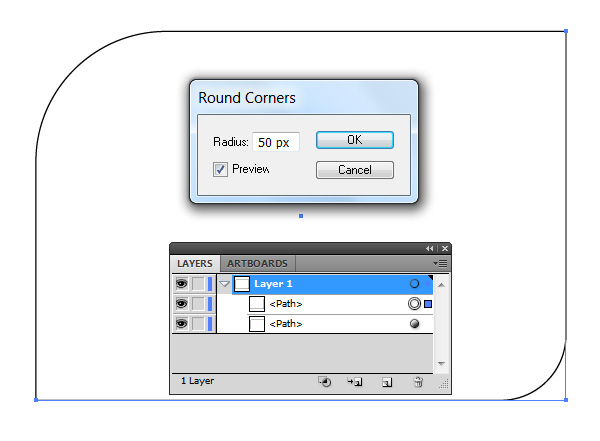Image resolution: width=600 pixels, height=441 pixels.
Task: Hide Layer 1 with its eye icon
Action: point(181,284)
